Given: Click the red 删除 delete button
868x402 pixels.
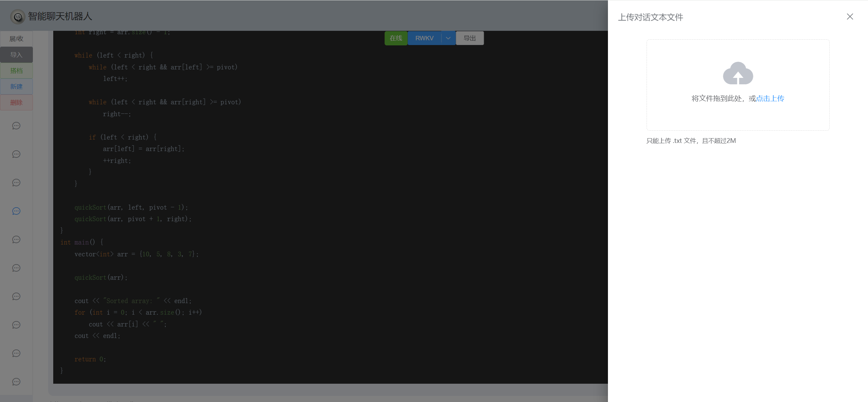Looking at the screenshot, I should point(16,102).
